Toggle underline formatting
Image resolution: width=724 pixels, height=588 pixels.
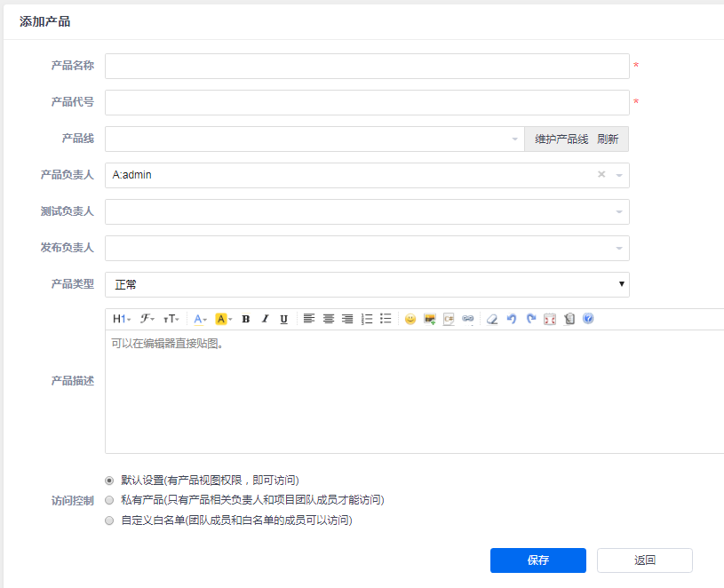tap(284, 319)
